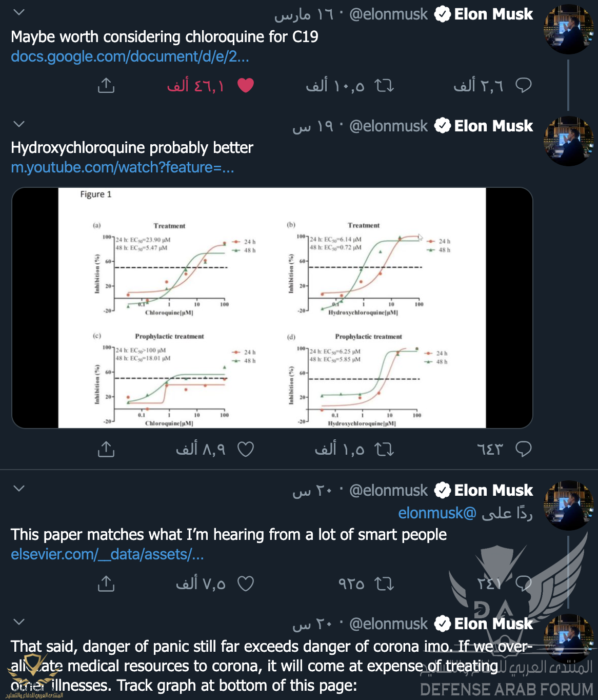Screen dimensions: 598x700
Task: Open the docs.google.com document link
Action: (x=130, y=56)
